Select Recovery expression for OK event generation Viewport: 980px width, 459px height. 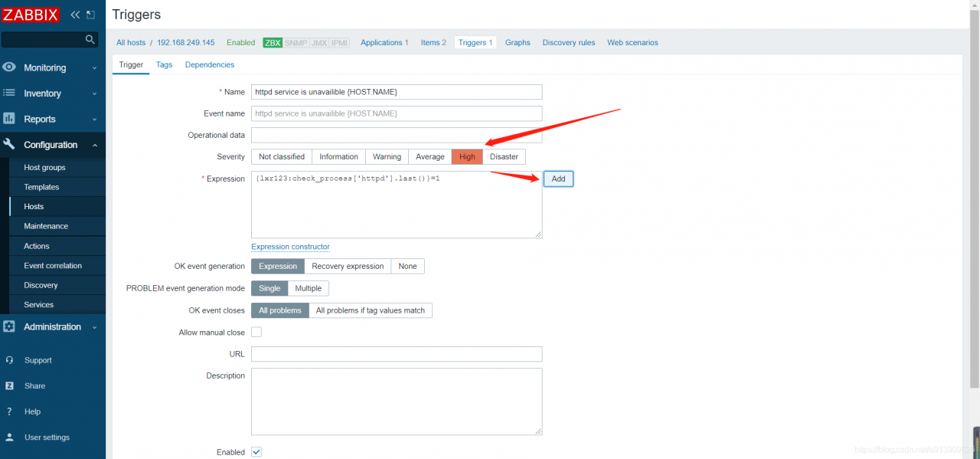tap(348, 266)
